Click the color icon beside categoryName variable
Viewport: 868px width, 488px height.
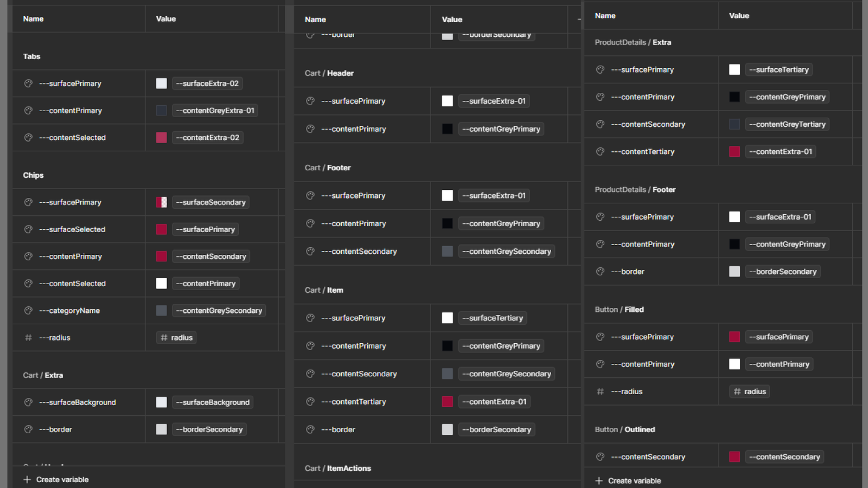point(28,311)
